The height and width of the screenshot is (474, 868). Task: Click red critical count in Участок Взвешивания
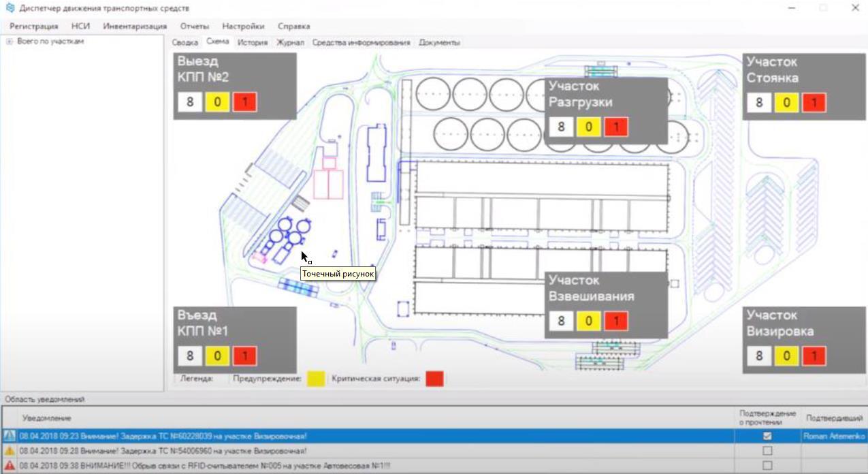[616, 321]
